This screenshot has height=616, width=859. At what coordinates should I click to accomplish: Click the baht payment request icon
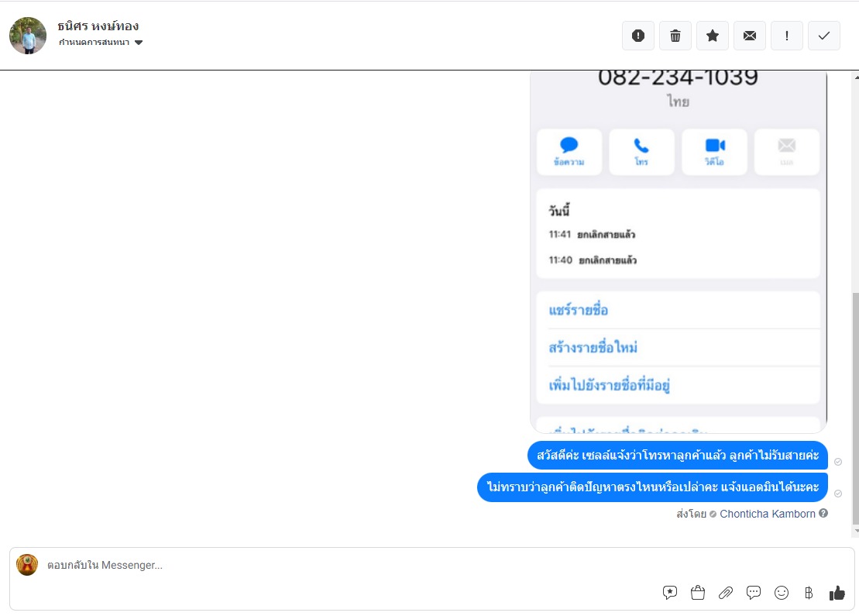809,593
